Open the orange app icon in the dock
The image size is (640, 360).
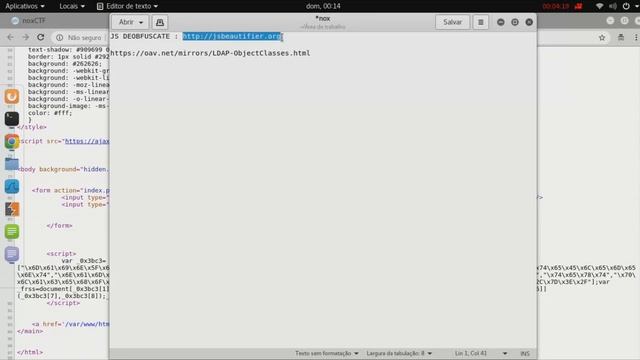12,97
